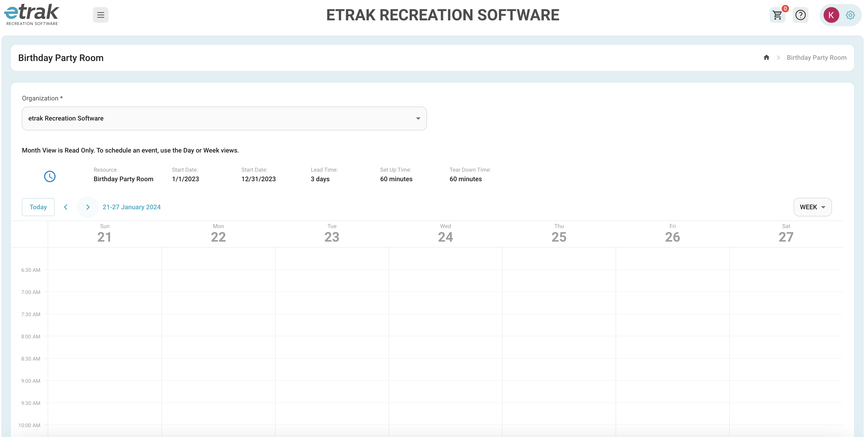
Task: Go to the previous week
Action: [x=66, y=207]
